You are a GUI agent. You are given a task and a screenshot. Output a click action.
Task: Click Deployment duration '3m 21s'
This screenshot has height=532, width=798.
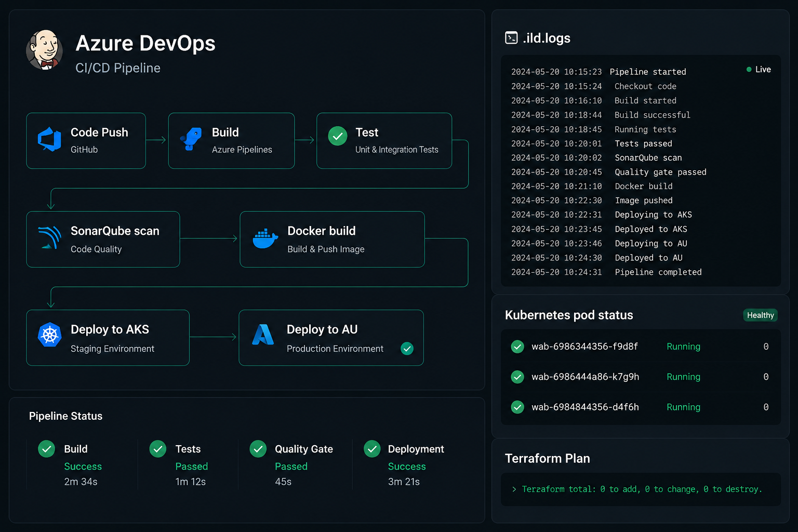(404, 482)
